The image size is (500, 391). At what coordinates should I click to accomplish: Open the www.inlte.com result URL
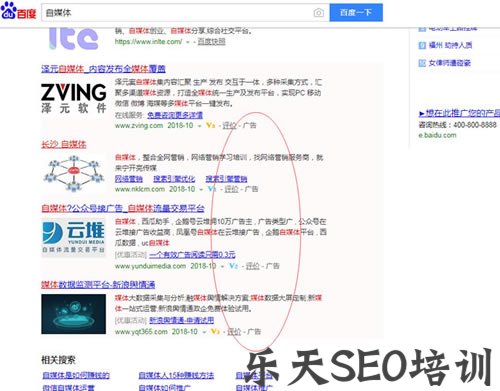click(x=148, y=42)
